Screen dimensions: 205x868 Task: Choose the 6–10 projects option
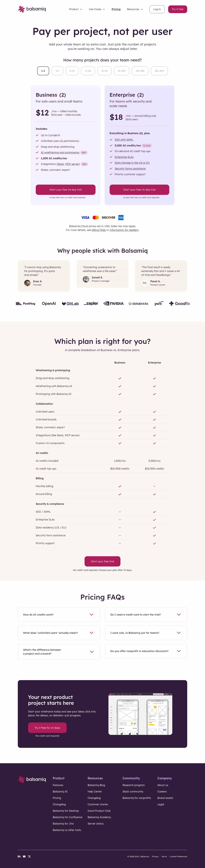click(72, 71)
